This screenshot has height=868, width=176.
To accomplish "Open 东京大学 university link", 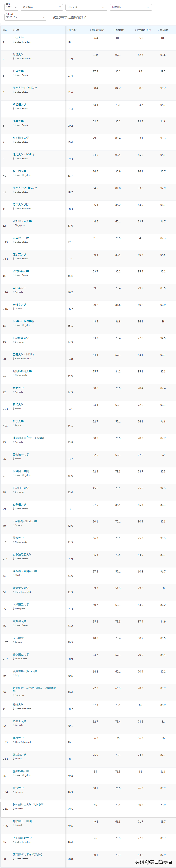I will [18, 421].
